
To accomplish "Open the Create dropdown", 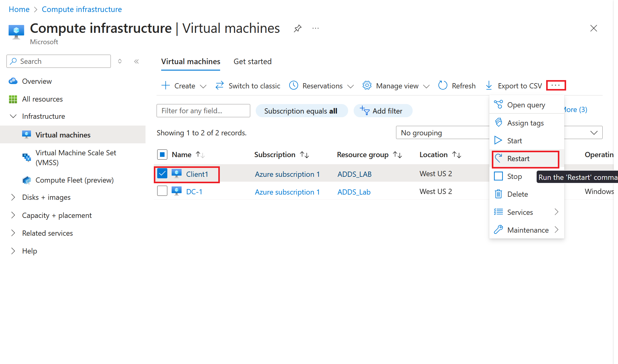I will 184,86.
